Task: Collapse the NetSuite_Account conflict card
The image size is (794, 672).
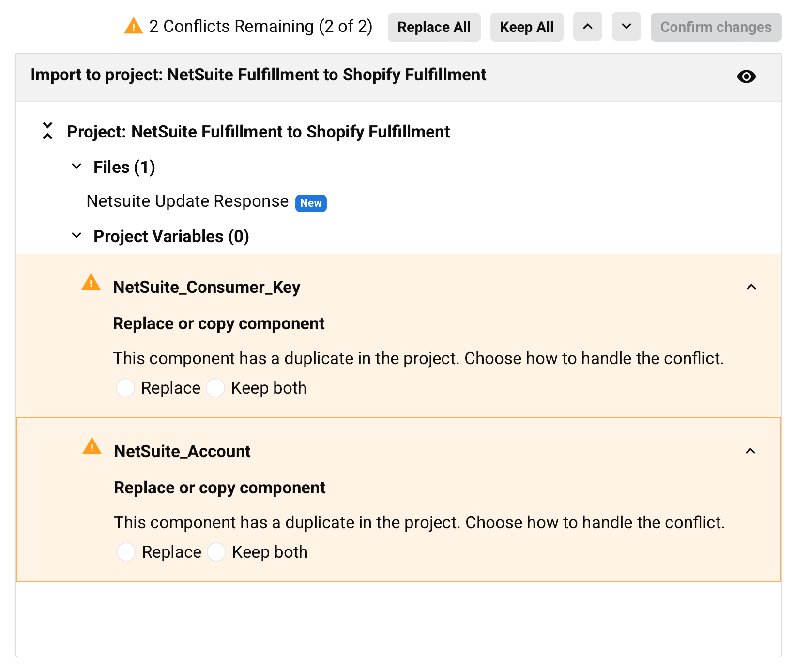Action: point(751,451)
